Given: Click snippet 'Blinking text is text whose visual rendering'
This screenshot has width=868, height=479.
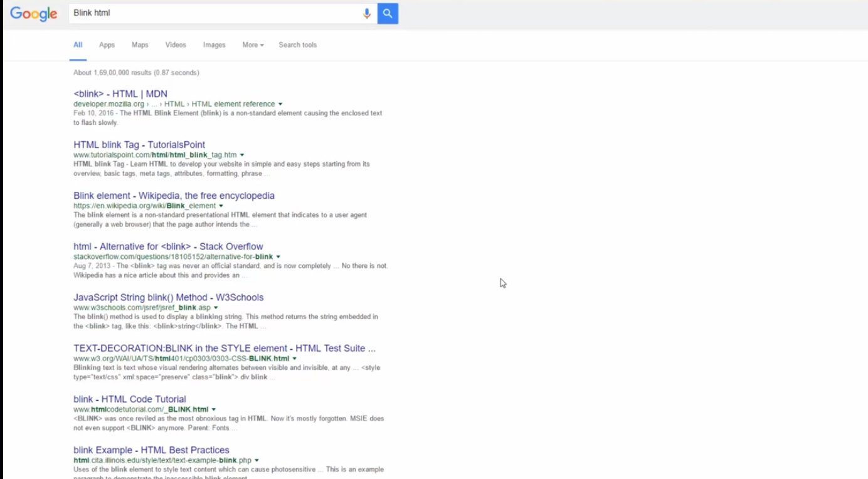Looking at the screenshot, I should tap(226, 372).
